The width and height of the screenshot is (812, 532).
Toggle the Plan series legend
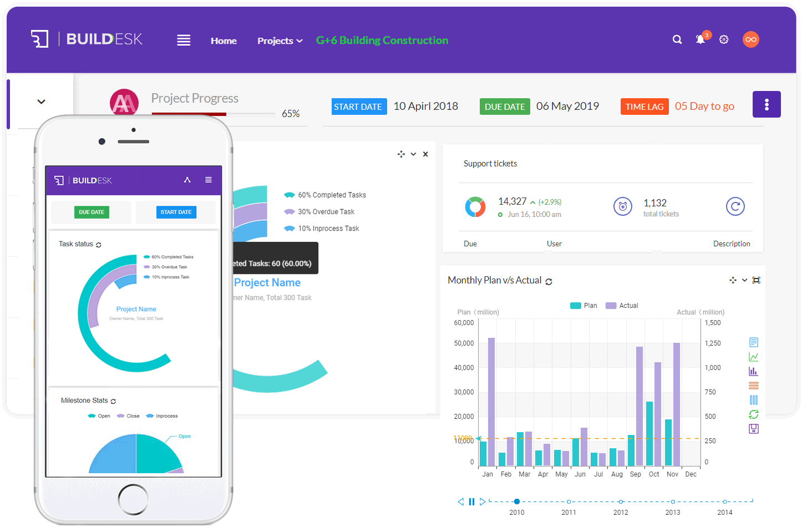pos(583,306)
